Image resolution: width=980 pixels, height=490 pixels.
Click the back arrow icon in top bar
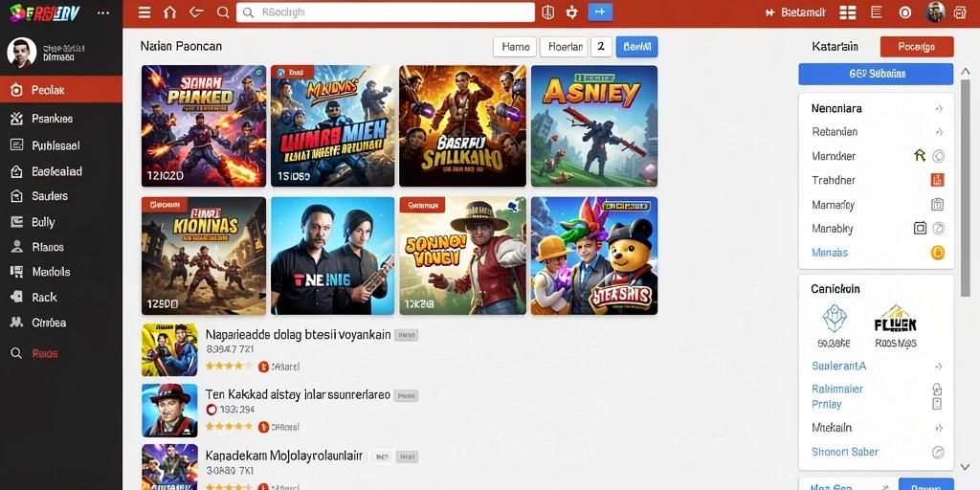pyautogui.click(x=196, y=11)
